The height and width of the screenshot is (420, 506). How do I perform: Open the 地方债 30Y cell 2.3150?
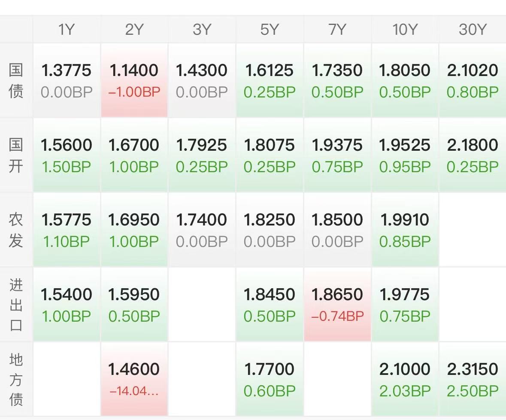pos(473,379)
